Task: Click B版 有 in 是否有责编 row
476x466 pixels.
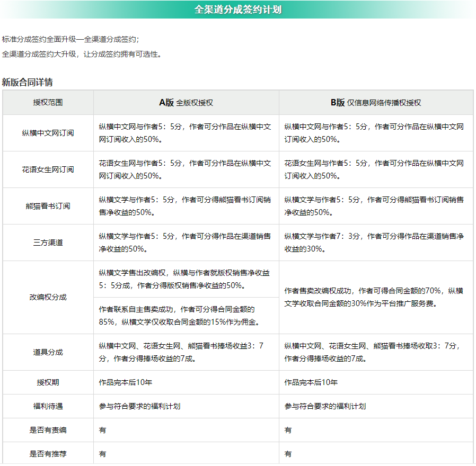Action: 288,430
